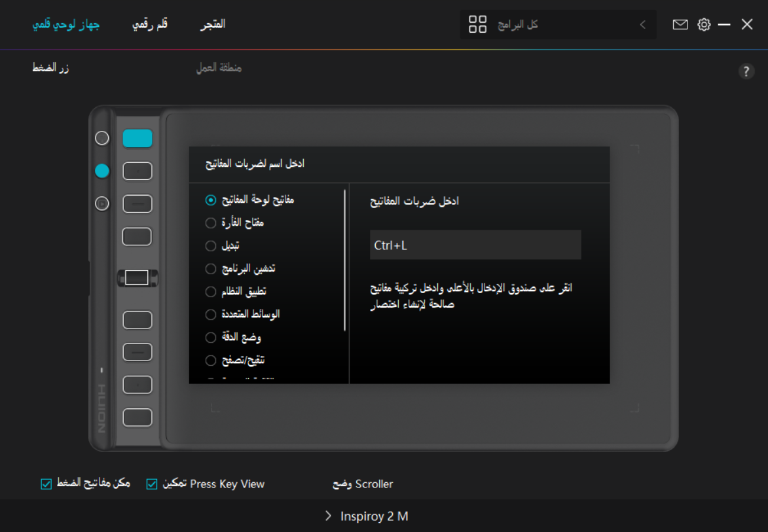Select the highlighted top press key on tablet

[x=137, y=138]
